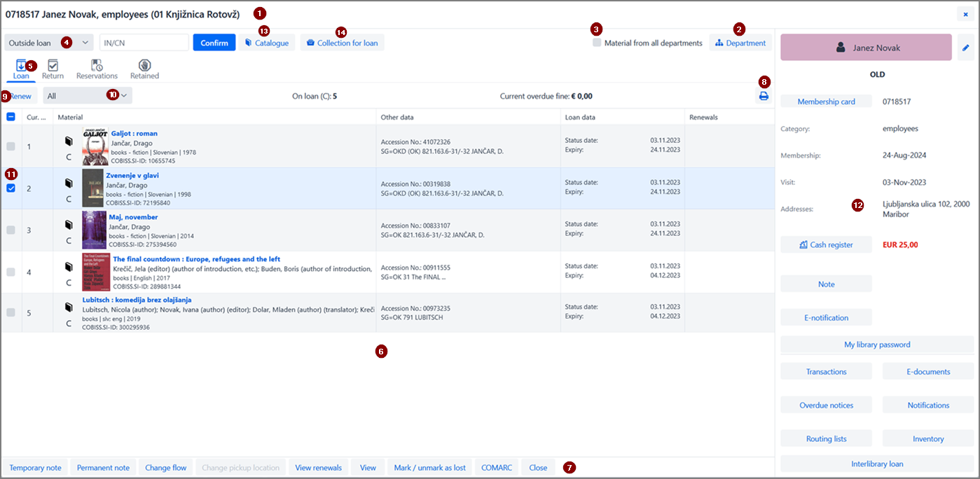Click the IN/CN input field
Image resolution: width=980 pixels, height=479 pixels.
click(144, 42)
